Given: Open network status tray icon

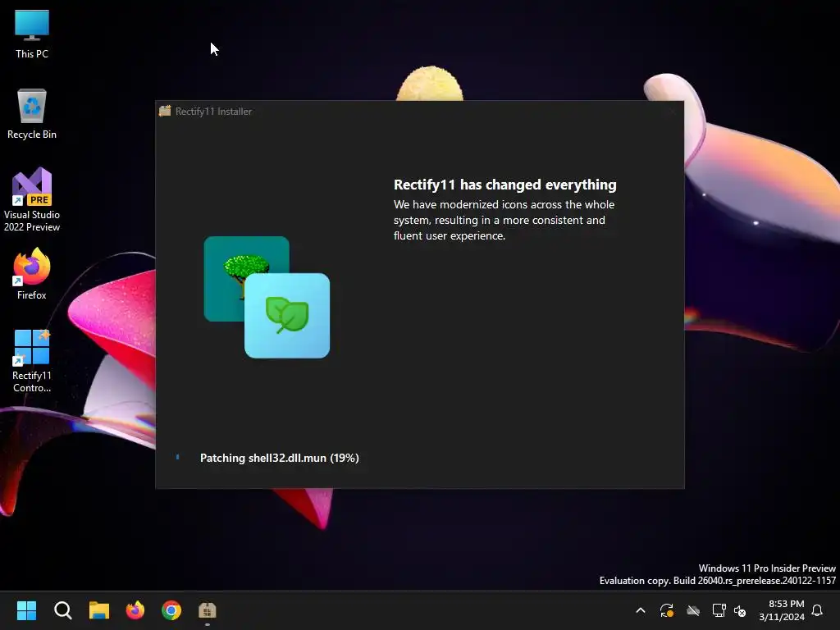Looking at the screenshot, I should (x=719, y=610).
